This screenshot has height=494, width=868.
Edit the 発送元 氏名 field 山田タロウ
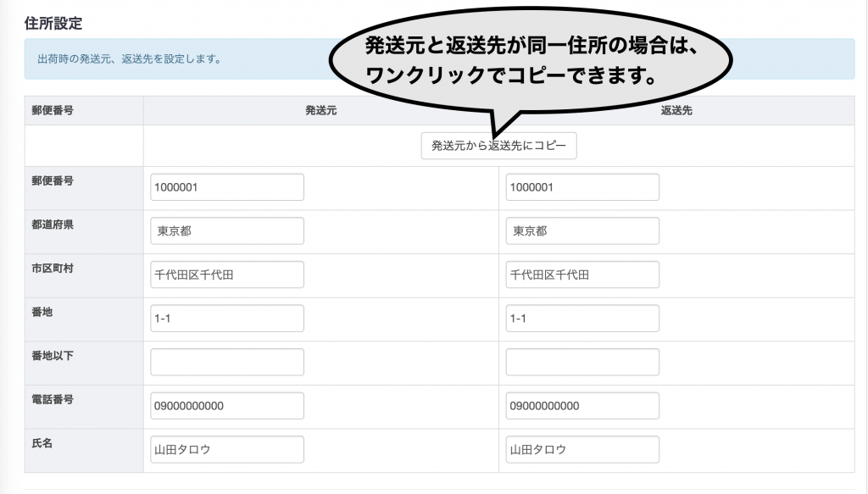point(227,449)
